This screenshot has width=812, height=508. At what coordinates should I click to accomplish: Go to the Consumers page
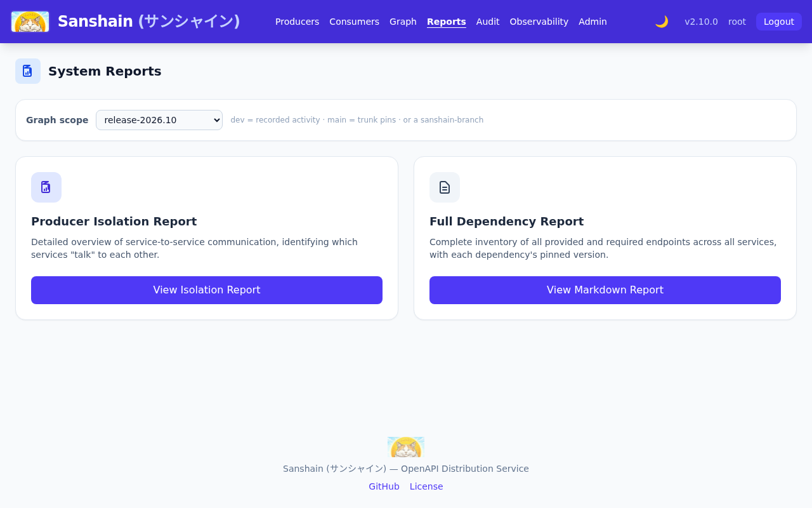354,22
